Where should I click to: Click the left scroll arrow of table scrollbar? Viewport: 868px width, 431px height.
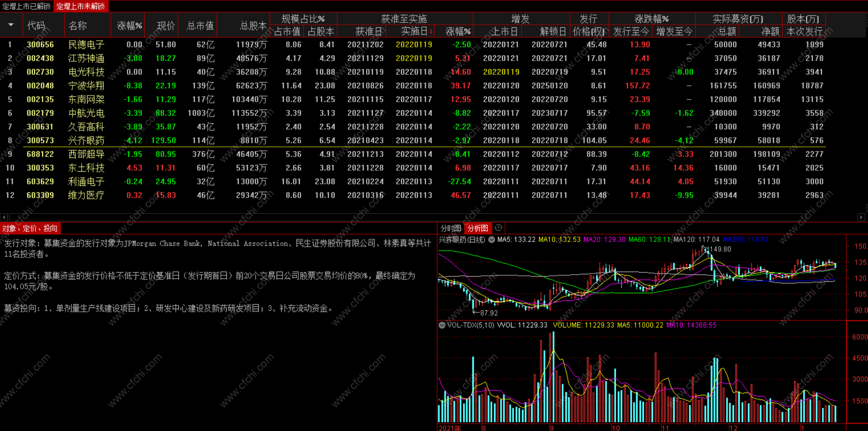coord(4,217)
